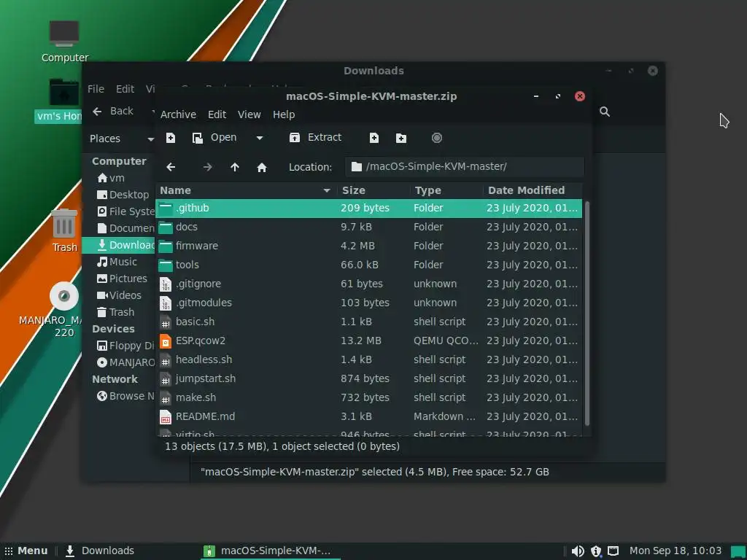The height and width of the screenshot is (560, 747).
Task: Sort by the Type column header
Action: point(447,190)
